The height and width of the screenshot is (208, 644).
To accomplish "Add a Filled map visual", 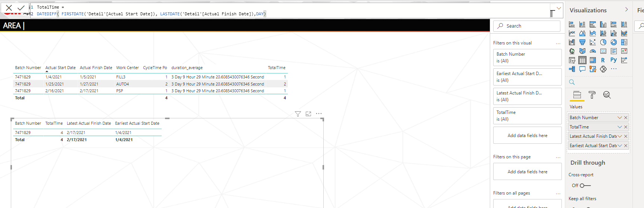I will coord(582,51).
